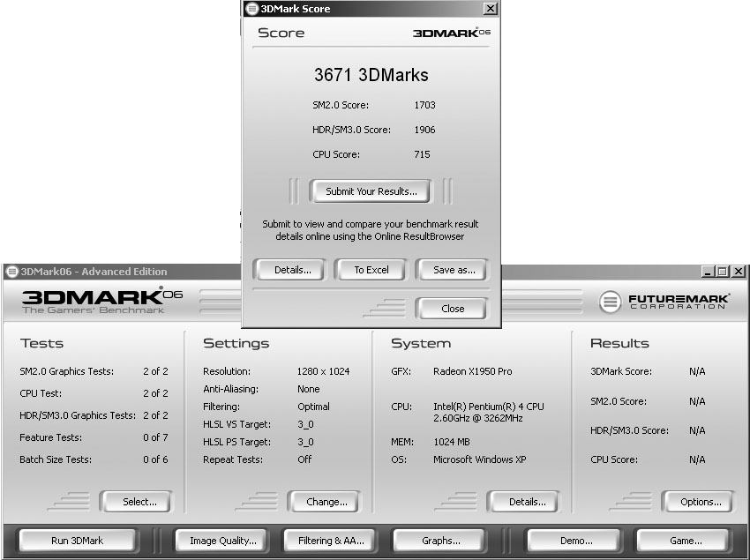This screenshot has height=560, width=750.
Task: Close the 3DMark06 Advanced Edition window
Action: (739, 272)
